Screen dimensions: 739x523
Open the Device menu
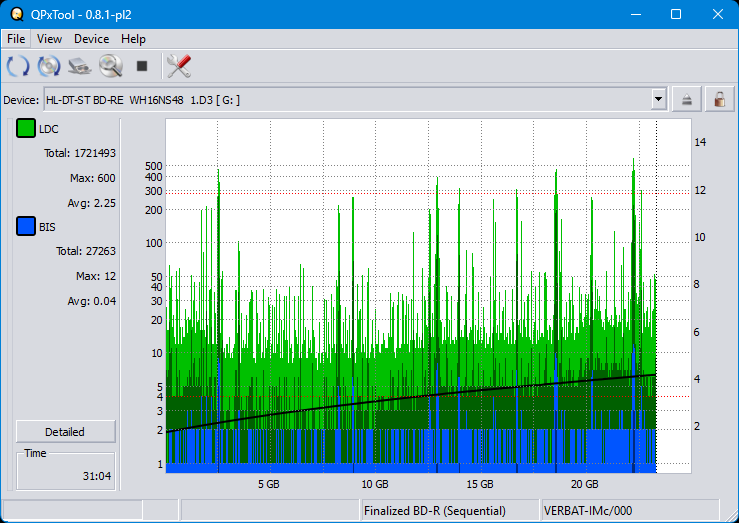(x=91, y=39)
